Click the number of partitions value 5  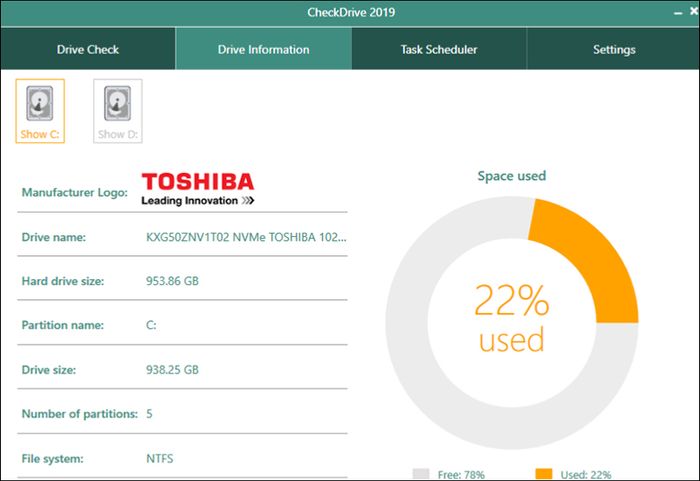click(149, 414)
